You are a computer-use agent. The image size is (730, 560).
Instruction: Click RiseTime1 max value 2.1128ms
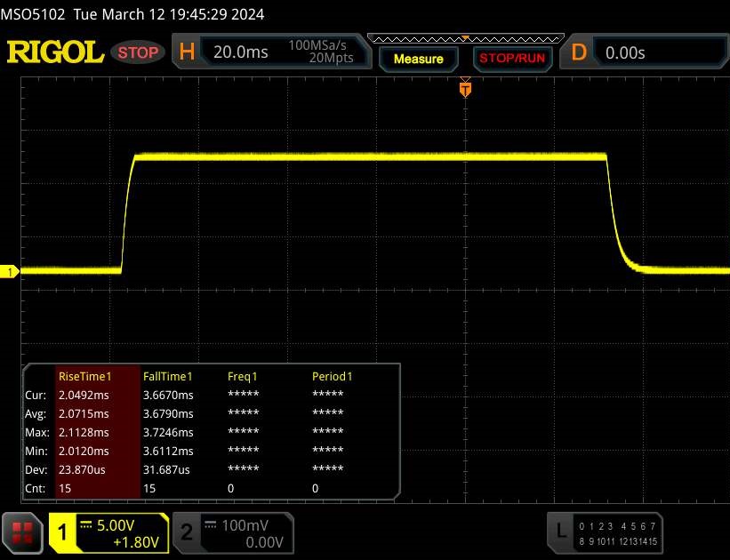tap(84, 433)
